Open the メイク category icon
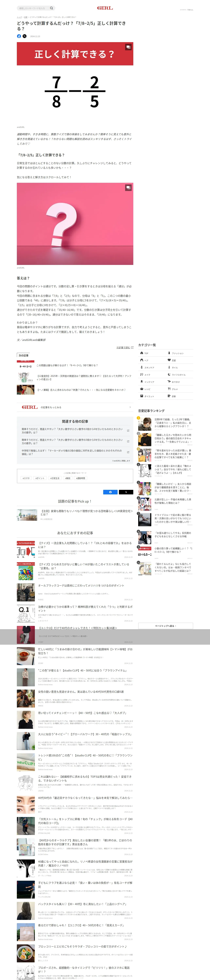 click(x=141, y=375)
